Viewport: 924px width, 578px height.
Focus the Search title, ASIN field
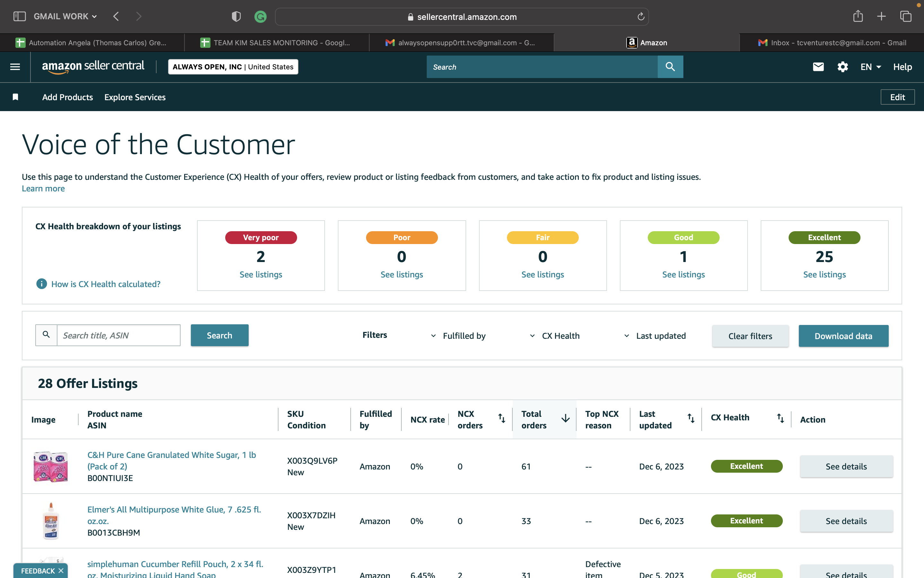click(118, 335)
